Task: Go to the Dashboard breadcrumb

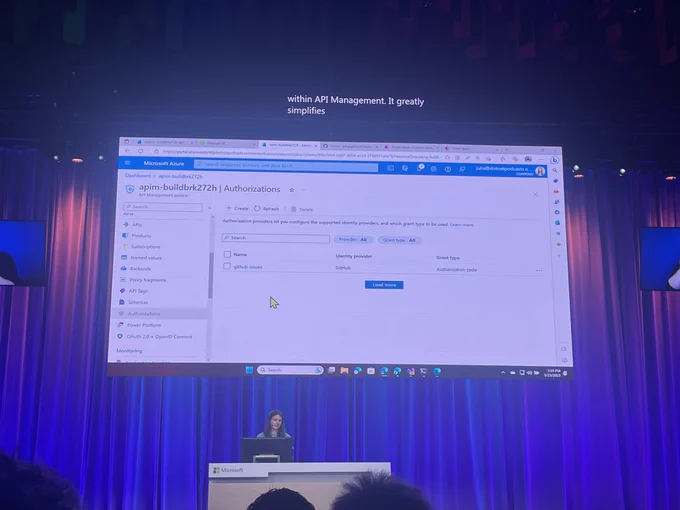Action: coord(138,176)
